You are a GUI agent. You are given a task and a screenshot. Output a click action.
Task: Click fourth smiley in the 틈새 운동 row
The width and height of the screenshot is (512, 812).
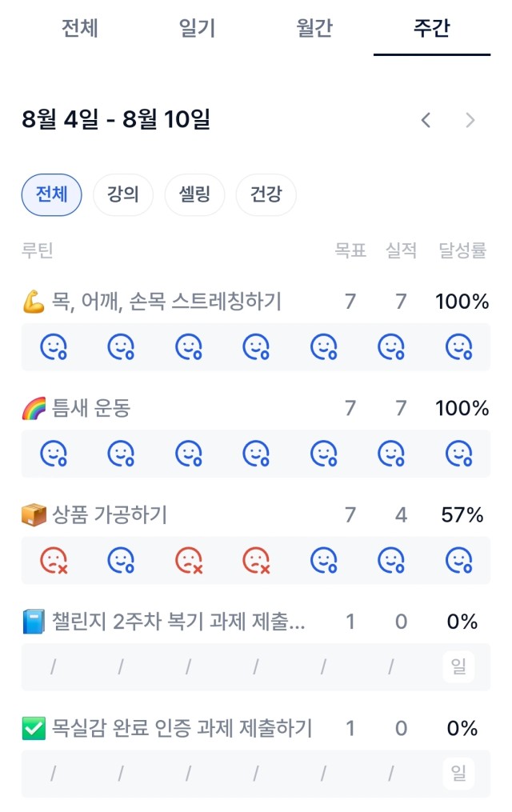[x=256, y=454]
